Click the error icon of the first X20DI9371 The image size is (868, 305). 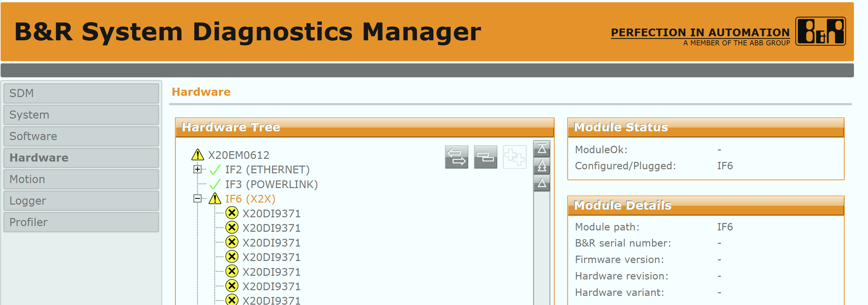click(232, 213)
